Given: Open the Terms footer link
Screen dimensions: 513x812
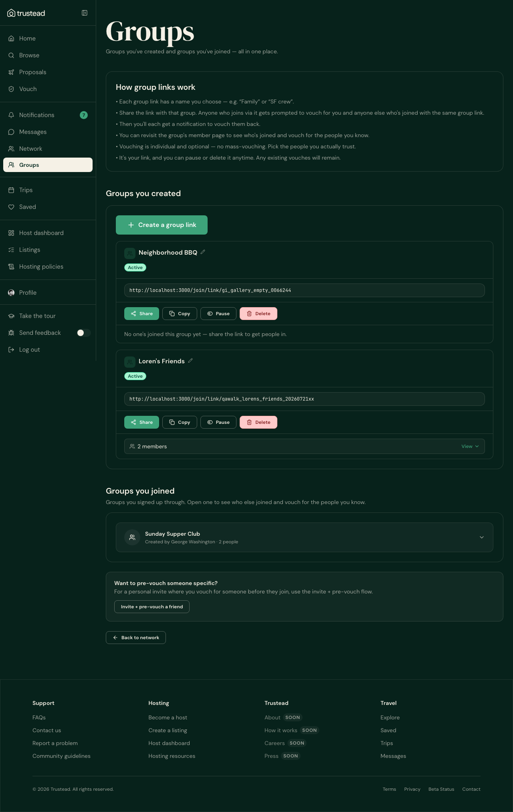Looking at the screenshot, I should 389,789.
